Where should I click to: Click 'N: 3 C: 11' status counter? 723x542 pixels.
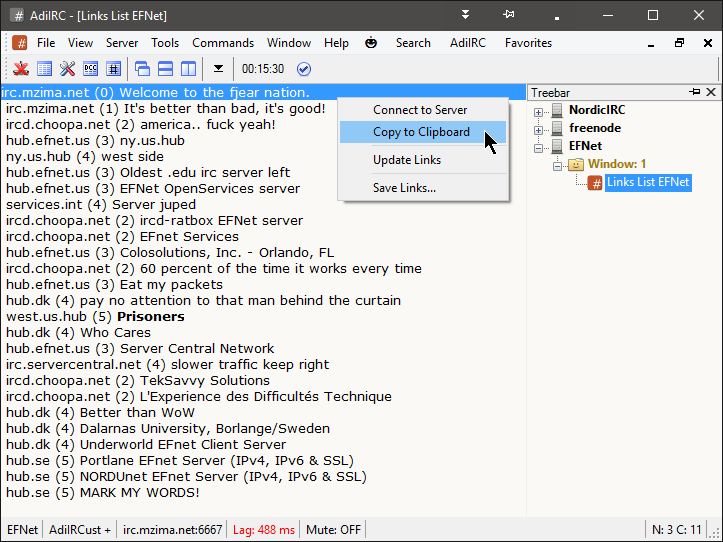tap(676, 530)
